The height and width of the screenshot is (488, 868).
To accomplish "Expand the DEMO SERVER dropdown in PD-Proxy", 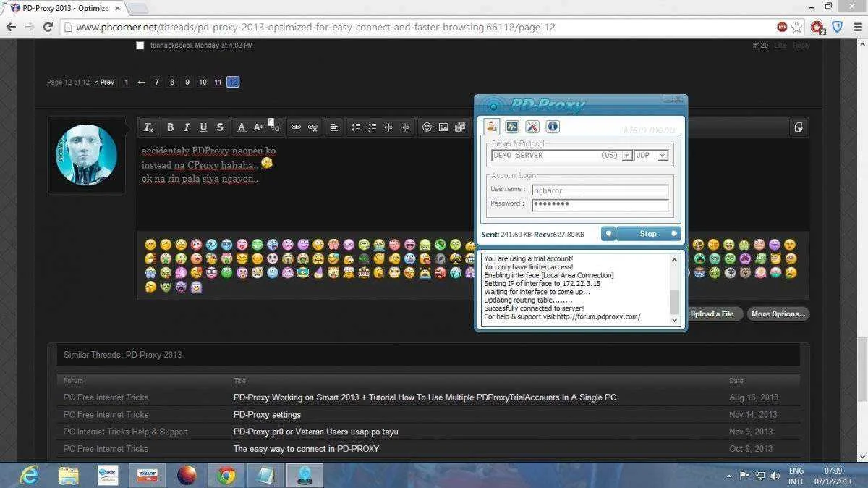I will [x=626, y=155].
